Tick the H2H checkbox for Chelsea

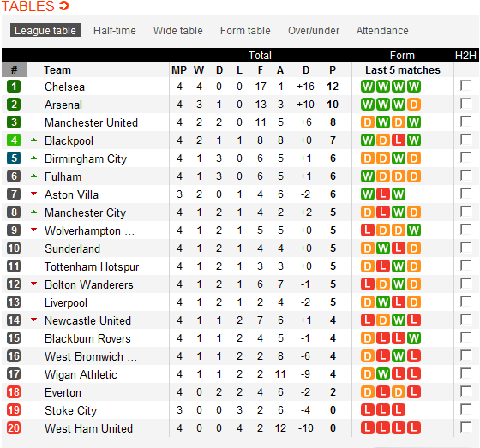pos(465,86)
